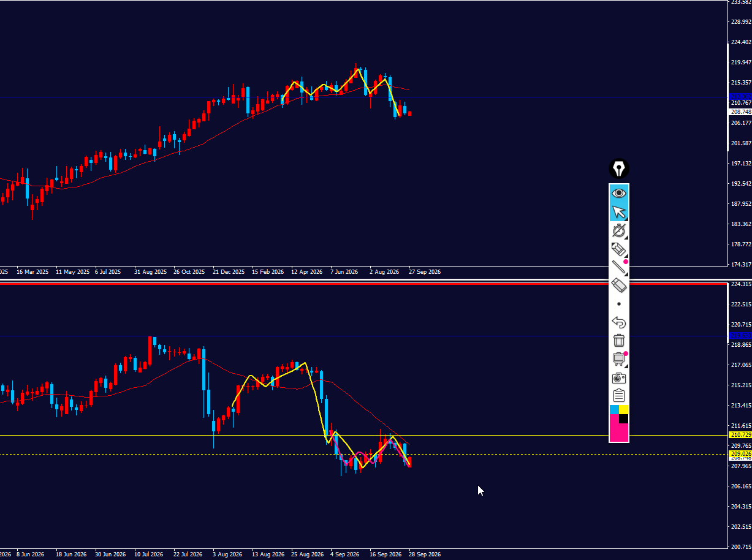The image size is (752, 560).
Task: Undo the last drawing with the back arrow
Action: pyautogui.click(x=619, y=322)
